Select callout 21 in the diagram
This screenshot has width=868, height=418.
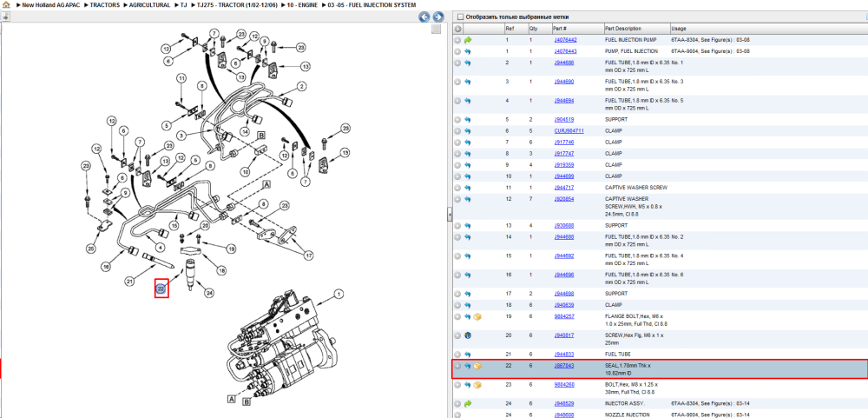pos(129,282)
